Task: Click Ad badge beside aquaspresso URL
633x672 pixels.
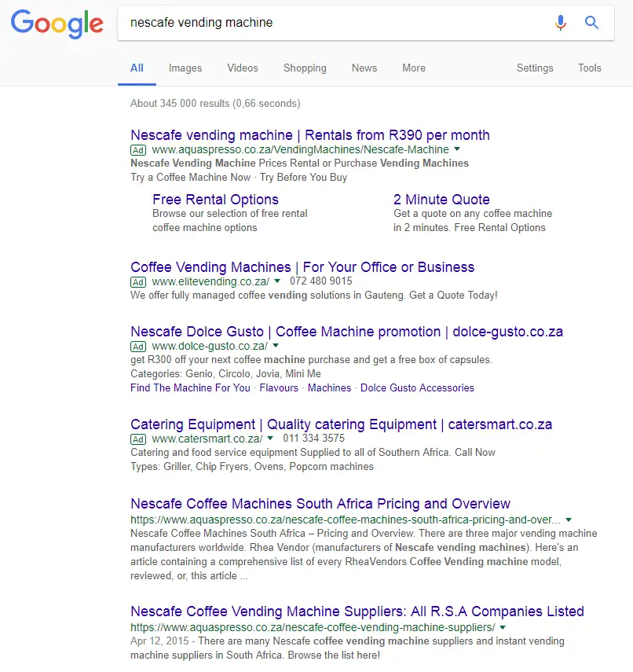Action: (x=138, y=150)
